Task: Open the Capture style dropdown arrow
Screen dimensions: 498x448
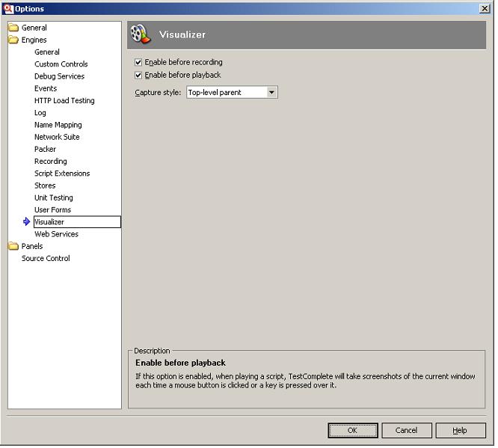Action: pos(271,93)
